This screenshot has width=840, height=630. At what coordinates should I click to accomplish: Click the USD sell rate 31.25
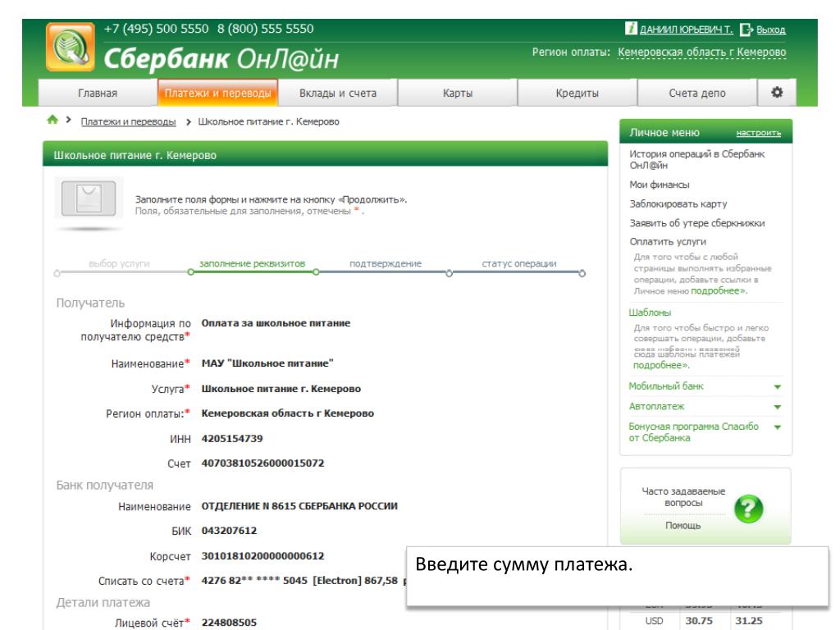(748, 621)
